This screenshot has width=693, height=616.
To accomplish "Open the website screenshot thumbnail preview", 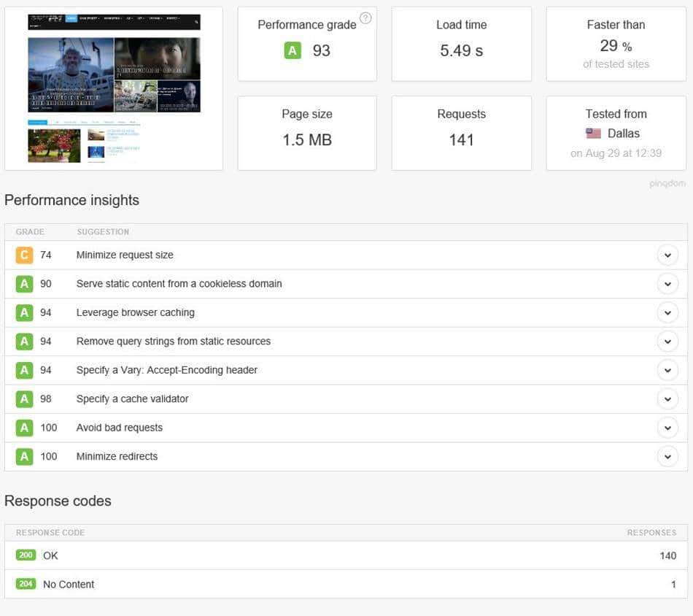I will (114, 88).
